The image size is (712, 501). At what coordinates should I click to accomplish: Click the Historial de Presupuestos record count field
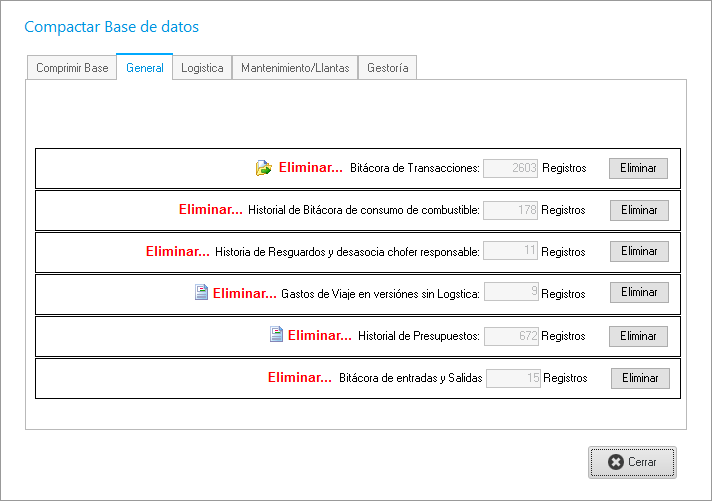[x=512, y=336]
